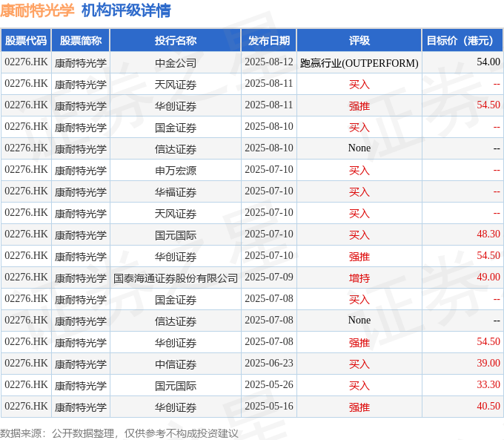Click the 股票简称 column header
The width and height of the screenshot is (504, 440).
[81, 41]
